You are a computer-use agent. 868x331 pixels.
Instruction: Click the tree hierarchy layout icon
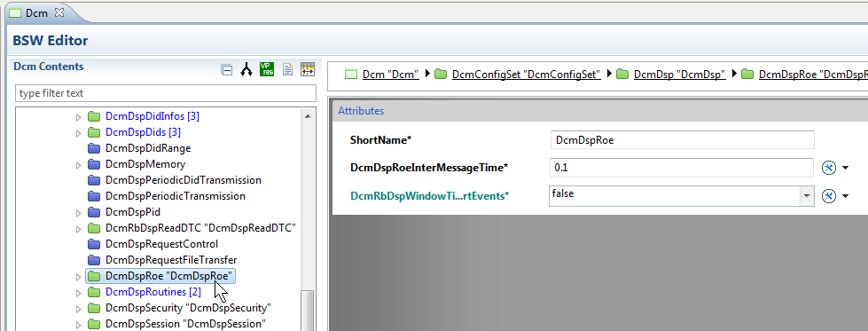(x=246, y=69)
